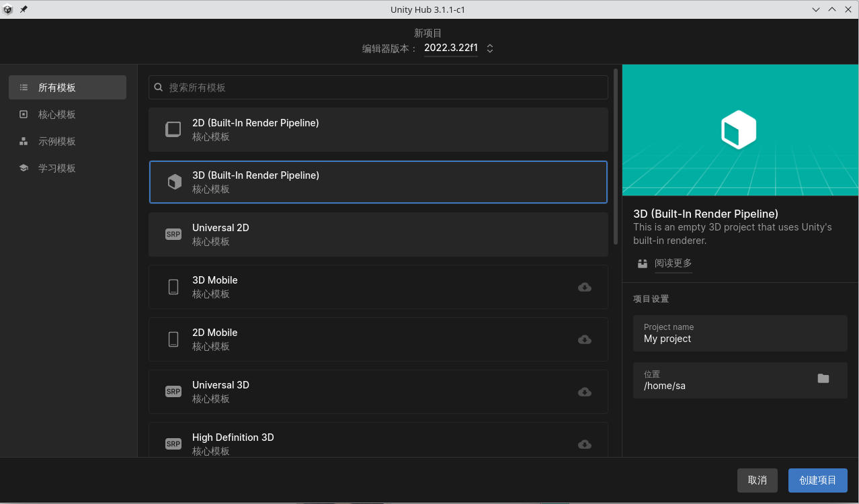Click the graduation cap icon beside 学习模板

24,168
